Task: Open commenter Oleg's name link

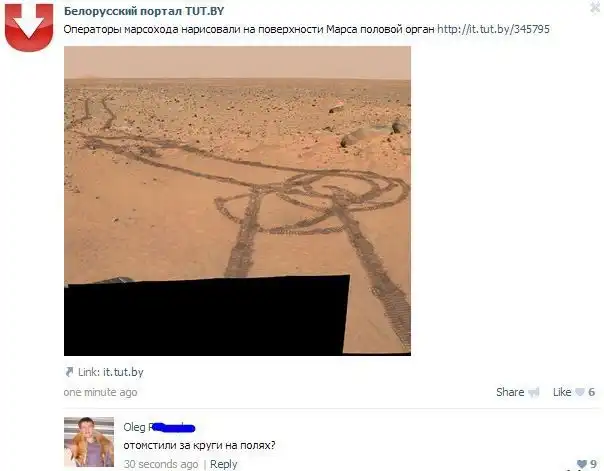Action: click(x=159, y=427)
